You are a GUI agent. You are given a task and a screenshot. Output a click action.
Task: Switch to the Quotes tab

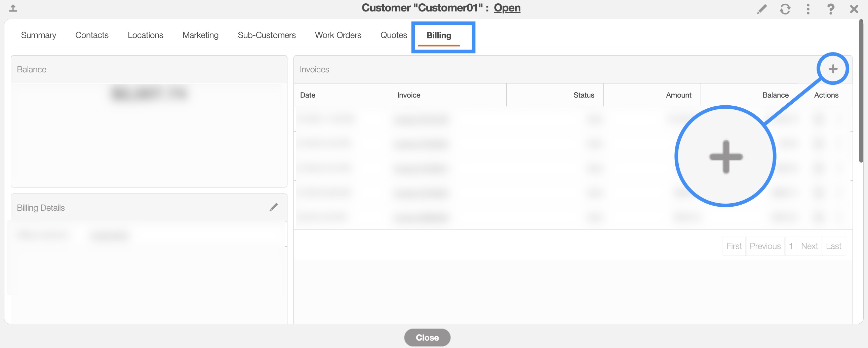393,35
